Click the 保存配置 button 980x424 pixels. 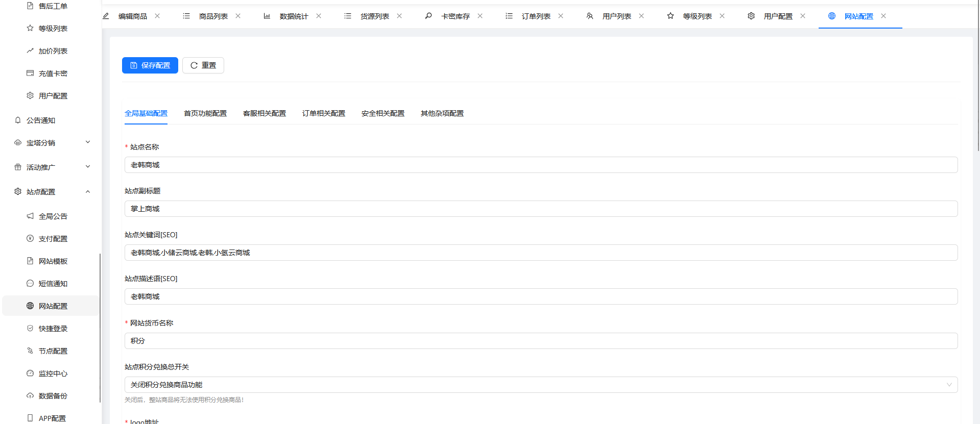click(x=150, y=65)
